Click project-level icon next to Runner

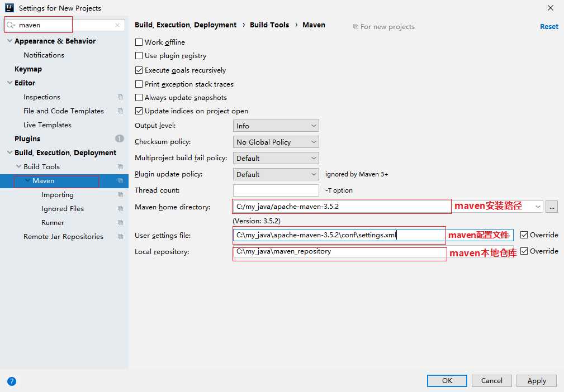coord(121,223)
